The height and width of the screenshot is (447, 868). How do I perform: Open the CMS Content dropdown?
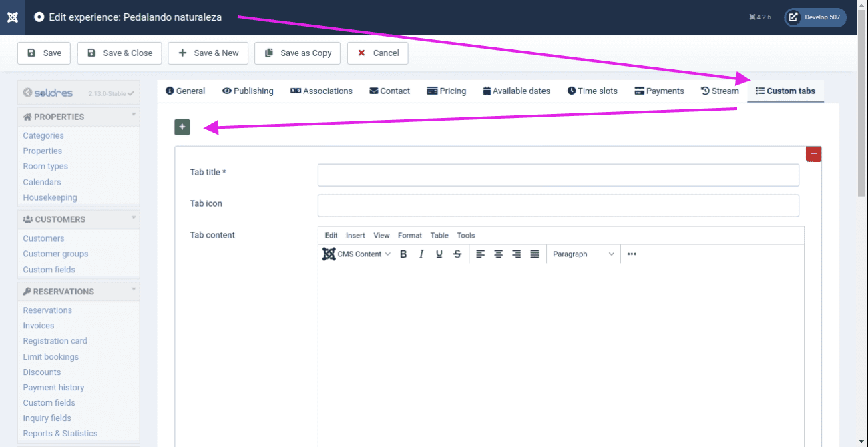coord(357,254)
